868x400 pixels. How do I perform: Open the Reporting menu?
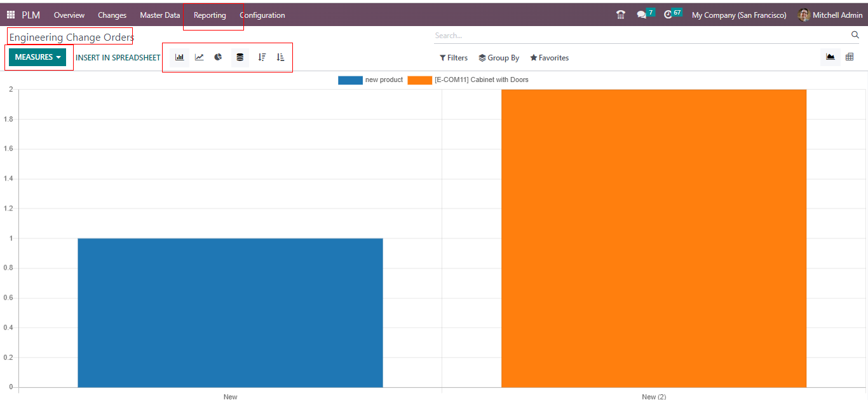(210, 15)
